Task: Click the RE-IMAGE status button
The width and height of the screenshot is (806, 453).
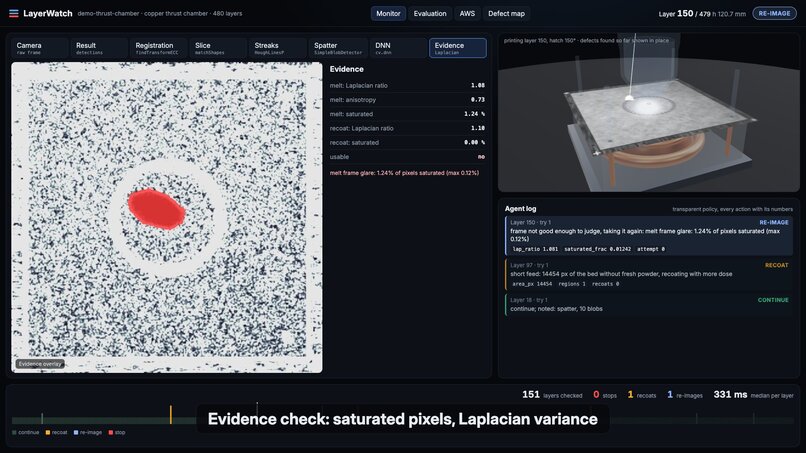Action: coord(774,13)
